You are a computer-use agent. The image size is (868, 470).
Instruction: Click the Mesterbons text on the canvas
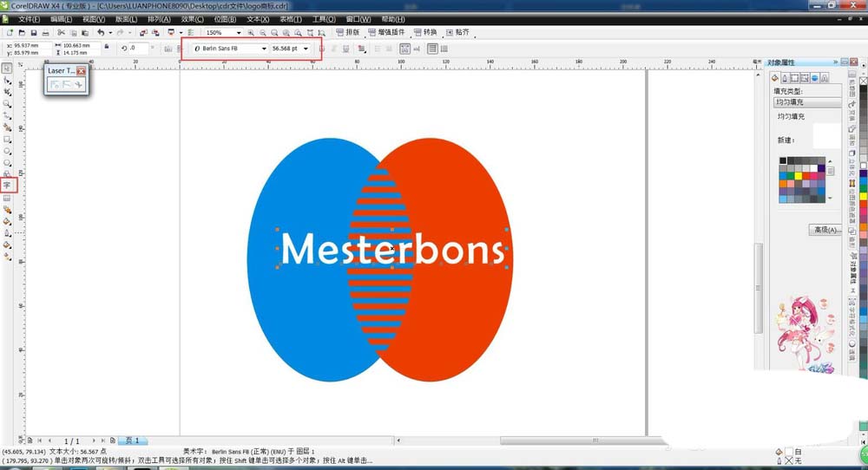click(x=392, y=250)
